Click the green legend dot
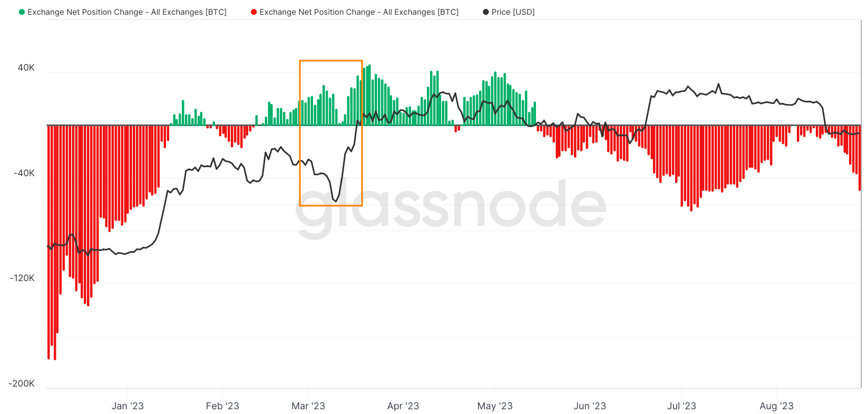Viewport: 868px width, 414px height. 22,12
